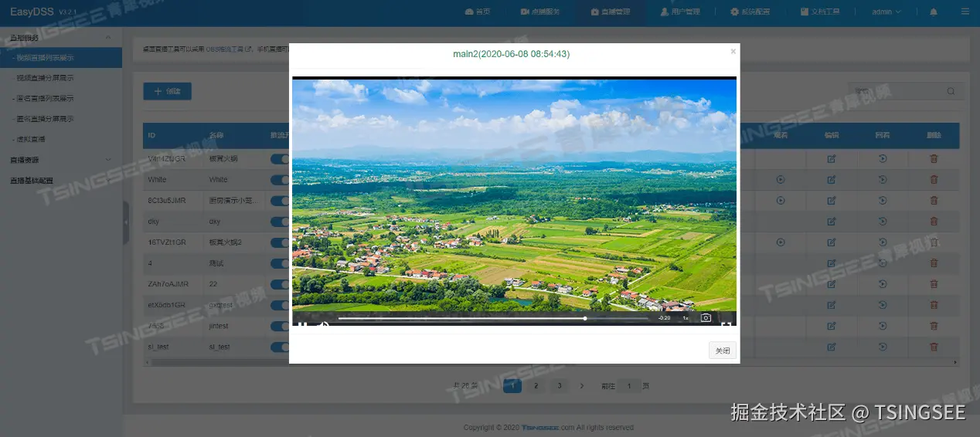The width and height of the screenshot is (980, 437).
Task: Take a snapshot with the player camera icon
Action: pyautogui.click(x=706, y=317)
